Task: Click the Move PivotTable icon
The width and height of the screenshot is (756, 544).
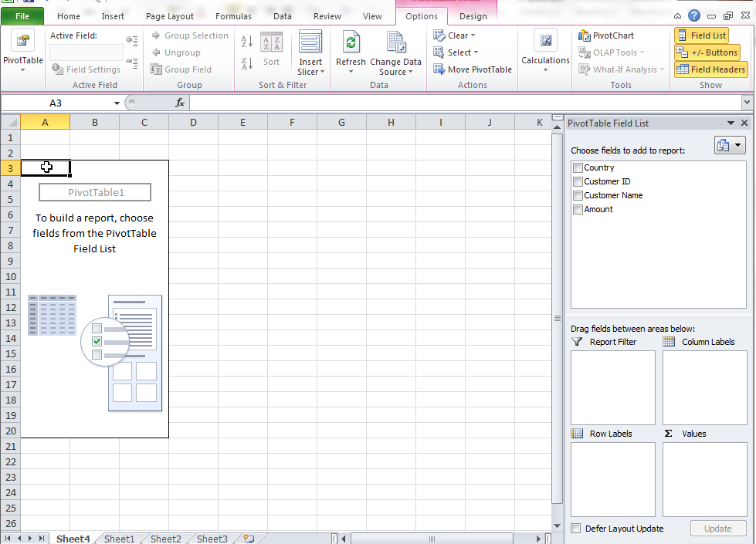Action: click(439, 69)
